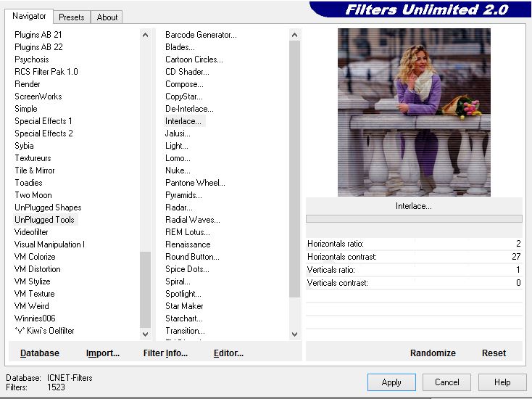
Task: Open the filter Editor...
Action: tap(228, 353)
